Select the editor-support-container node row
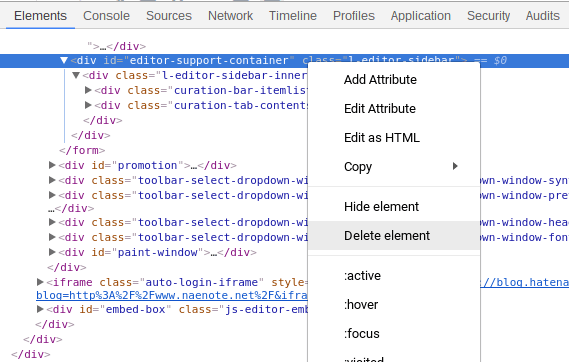 (284, 61)
